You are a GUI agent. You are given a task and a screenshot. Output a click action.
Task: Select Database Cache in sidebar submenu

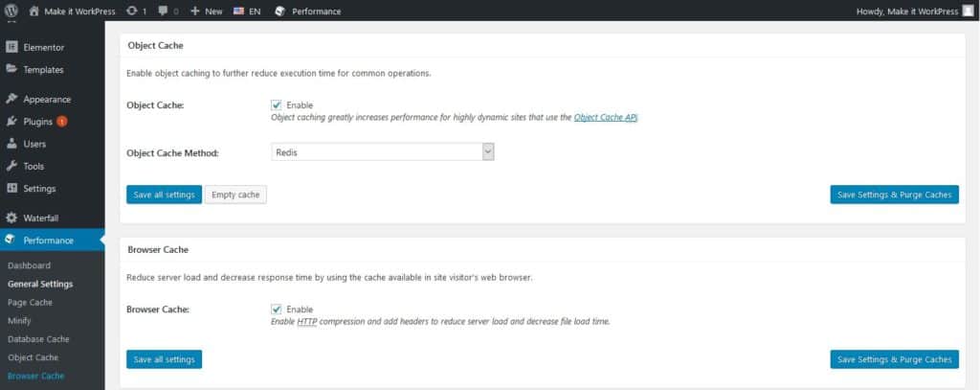pos(38,339)
